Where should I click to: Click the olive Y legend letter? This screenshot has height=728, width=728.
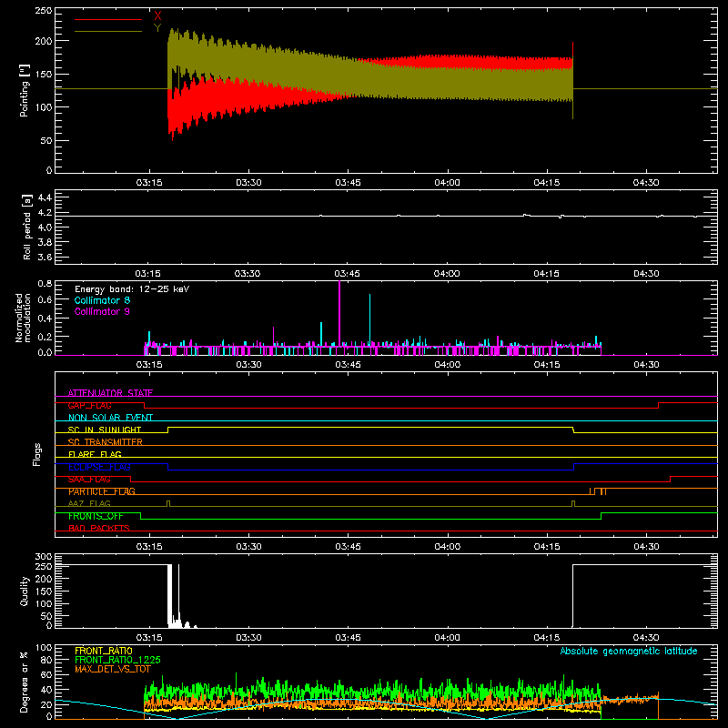tap(157, 28)
